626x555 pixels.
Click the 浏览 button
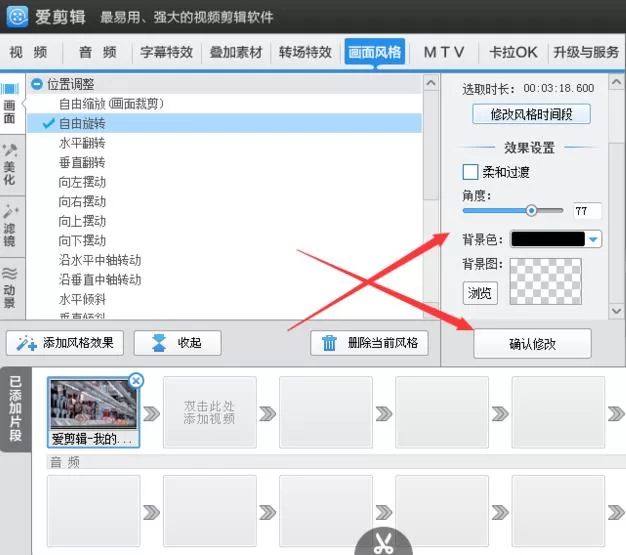point(480,293)
